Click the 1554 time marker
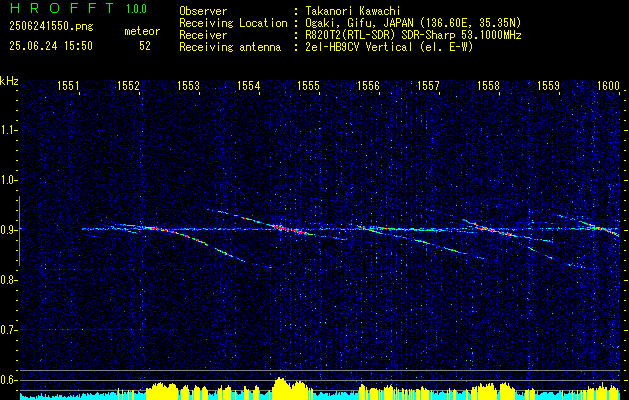The height and width of the screenshot is (400, 629). [x=248, y=85]
